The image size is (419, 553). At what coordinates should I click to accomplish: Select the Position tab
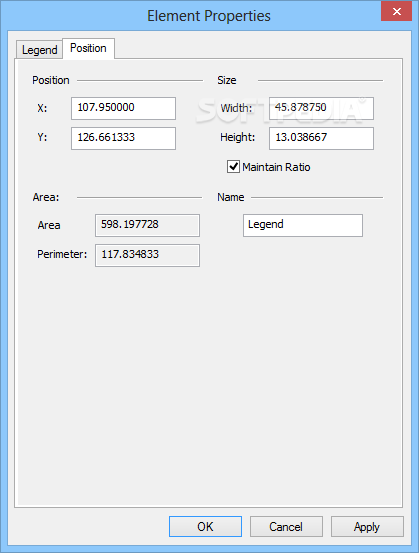(88, 48)
